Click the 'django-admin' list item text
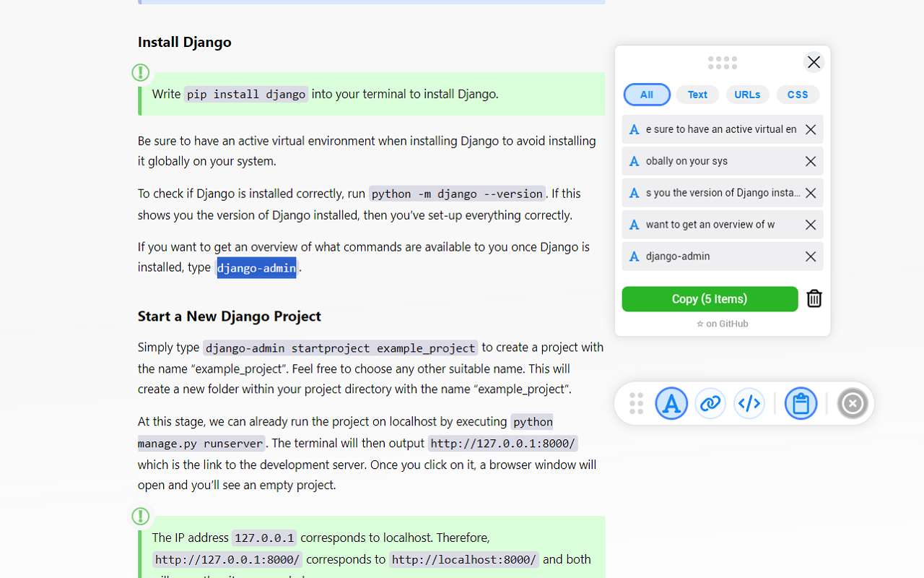924x578 pixels. point(678,256)
